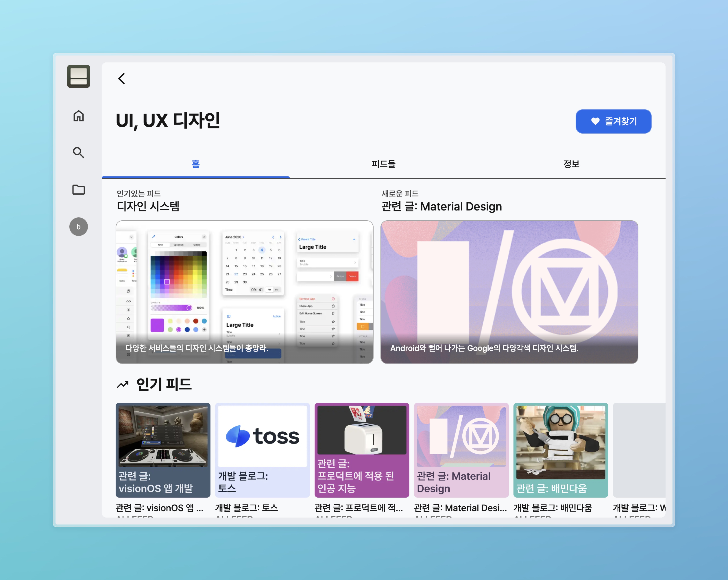Click the 관련 글: 프로덕트에 적... title text
Image resolution: width=728 pixels, height=580 pixels.
(359, 508)
